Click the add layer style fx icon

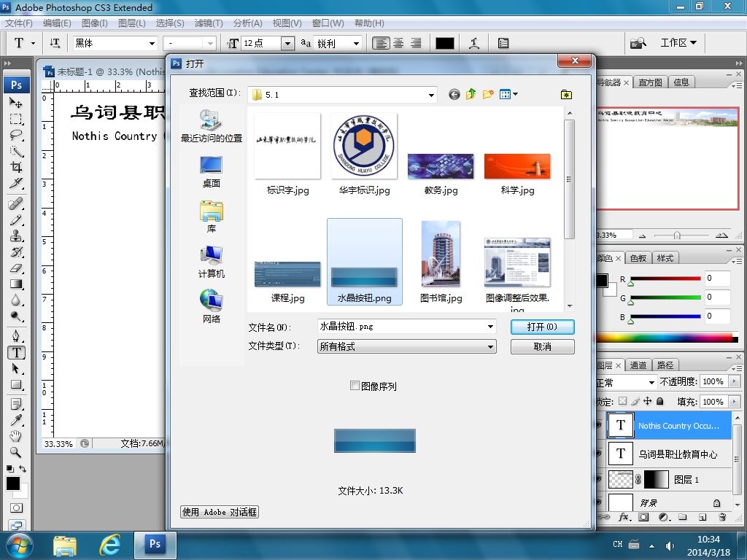(x=624, y=517)
